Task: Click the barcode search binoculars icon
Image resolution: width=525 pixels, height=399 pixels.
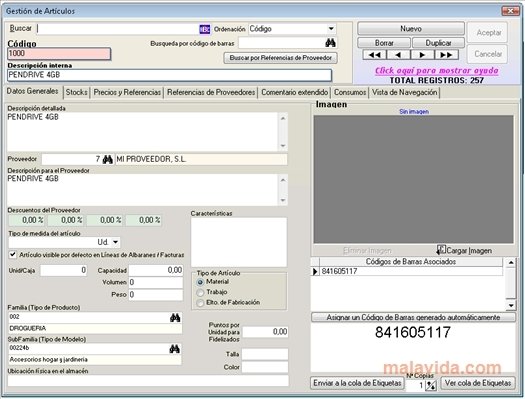Action: click(330, 43)
